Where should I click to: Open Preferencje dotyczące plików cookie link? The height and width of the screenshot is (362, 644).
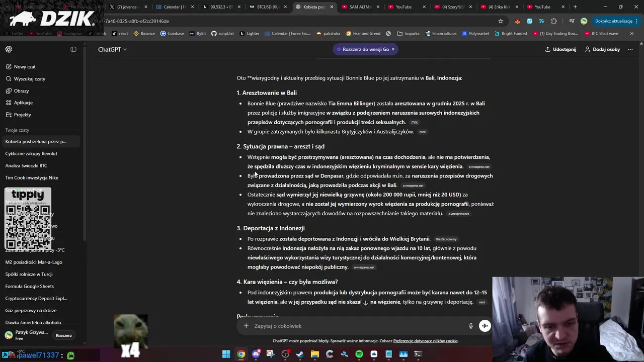(426, 341)
